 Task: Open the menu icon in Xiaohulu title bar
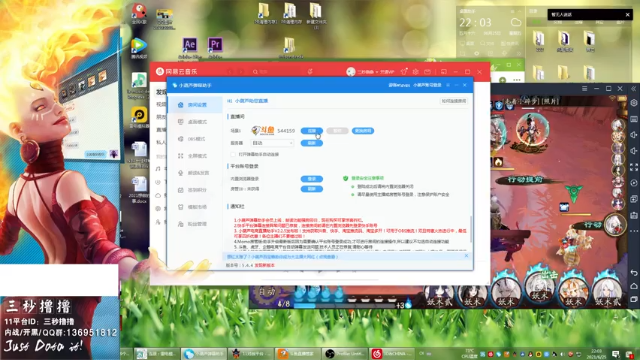(448, 85)
